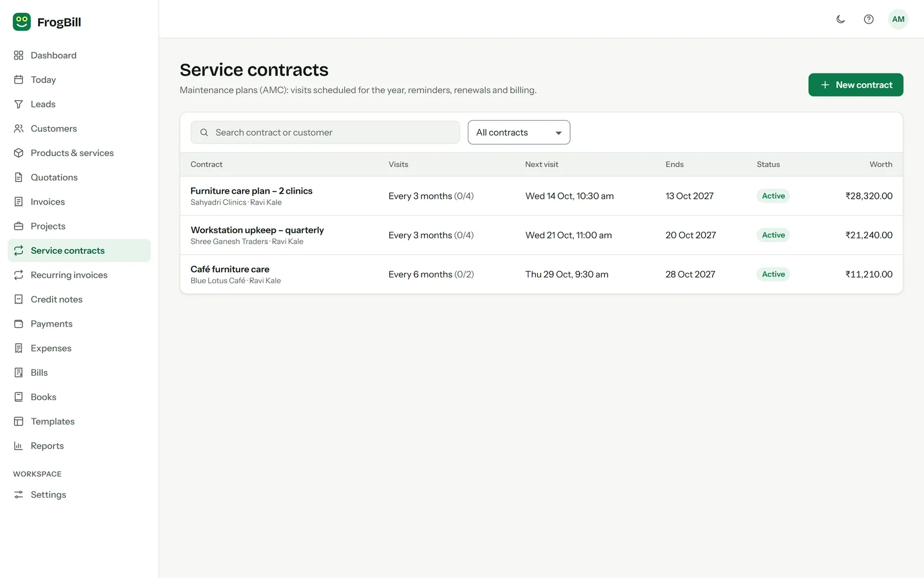The height and width of the screenshot is (578, 924).
Task: Focus the Search contract or customer field
Action: tap(325, 132)
